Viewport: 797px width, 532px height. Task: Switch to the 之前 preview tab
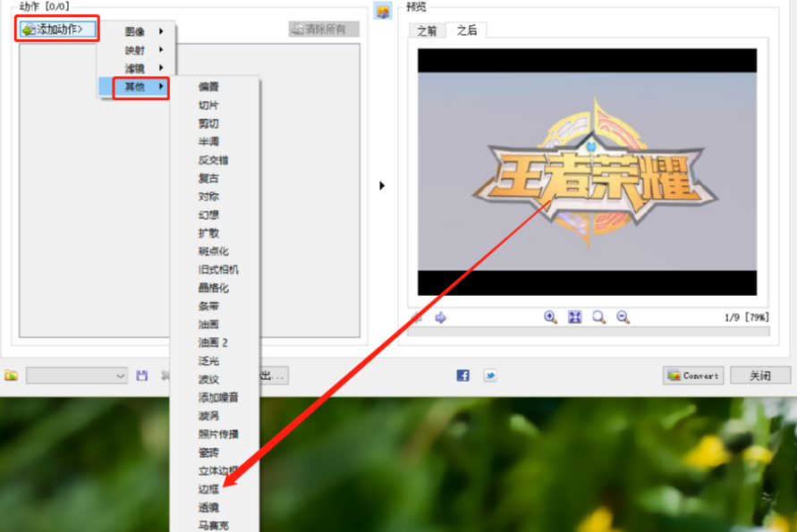pyautogui.click(x=427, y=30)
